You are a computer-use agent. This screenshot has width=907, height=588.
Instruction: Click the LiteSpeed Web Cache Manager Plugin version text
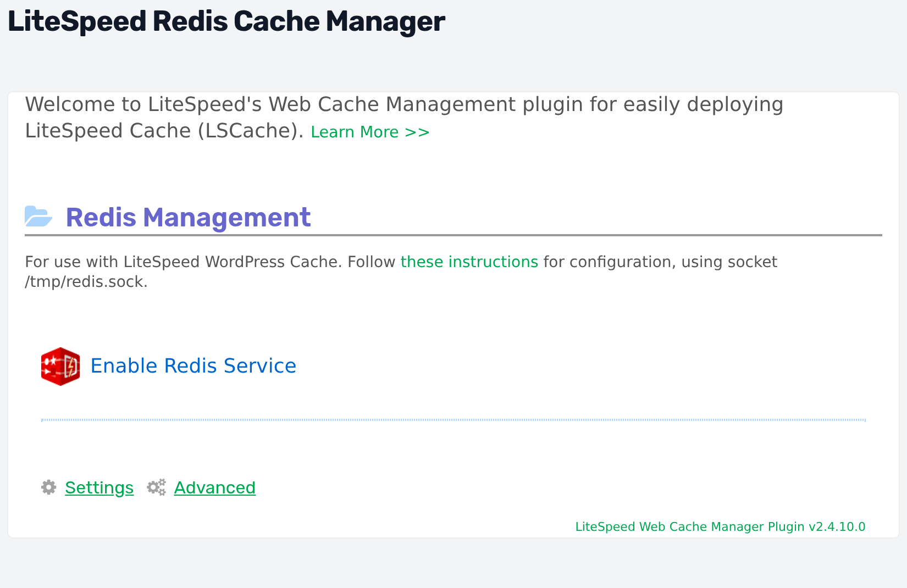[x=720, y=526]
